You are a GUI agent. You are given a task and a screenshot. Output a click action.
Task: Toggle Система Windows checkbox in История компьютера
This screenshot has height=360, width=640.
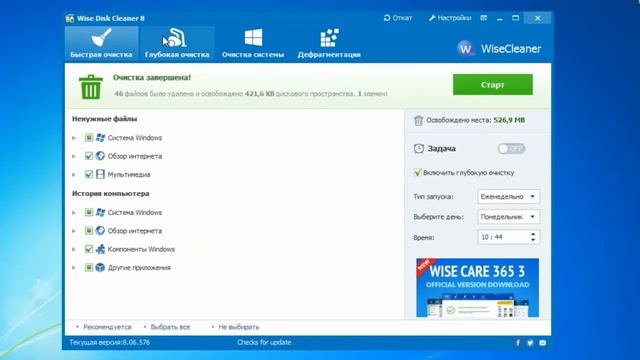(x=89, y=212)
